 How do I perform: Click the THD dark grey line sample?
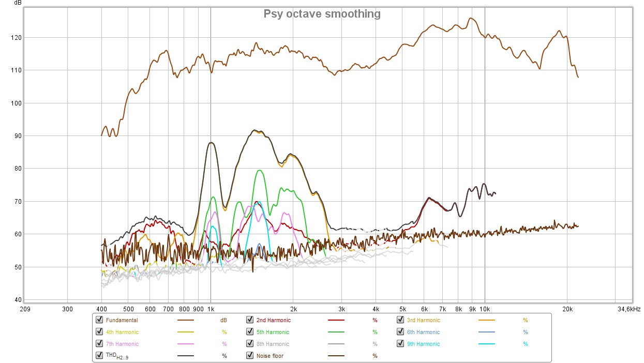186,356
